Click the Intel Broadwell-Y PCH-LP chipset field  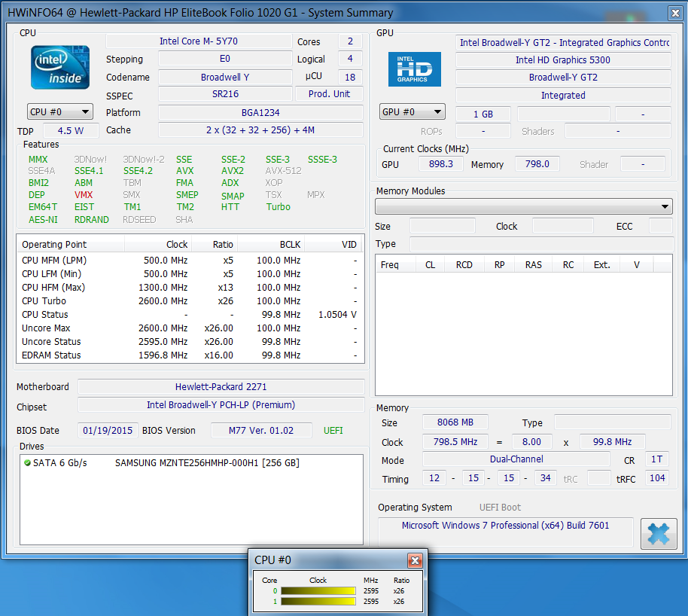coord(221,405)
